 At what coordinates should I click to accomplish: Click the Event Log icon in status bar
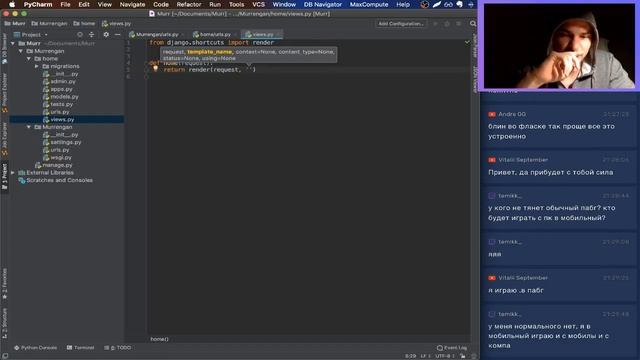tap(440, 348)
